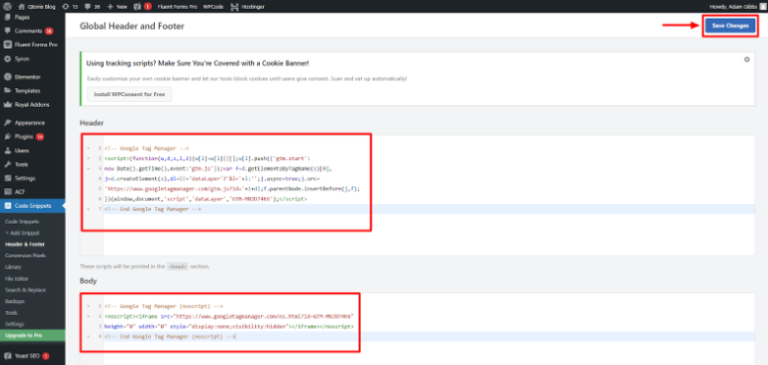Open the Yoast admin bar notification icon
This screenshot has width=768, height=365.
pyautogui.click(x=142, y=7)
